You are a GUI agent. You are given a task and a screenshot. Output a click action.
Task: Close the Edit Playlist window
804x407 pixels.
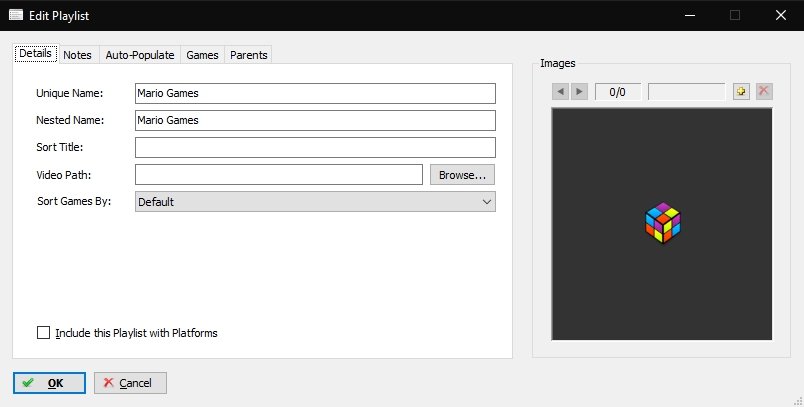coord(781,15)
